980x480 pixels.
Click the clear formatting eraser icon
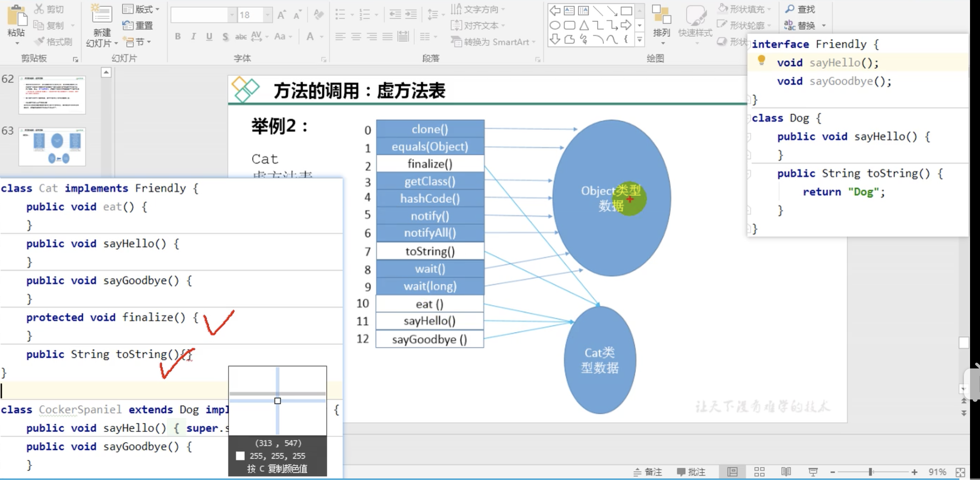(x=318, y=15)
